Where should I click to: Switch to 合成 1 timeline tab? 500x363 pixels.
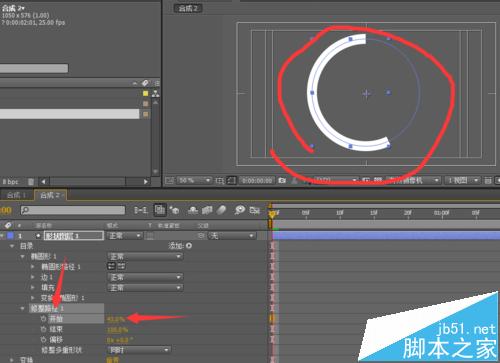tap(16, 195)
